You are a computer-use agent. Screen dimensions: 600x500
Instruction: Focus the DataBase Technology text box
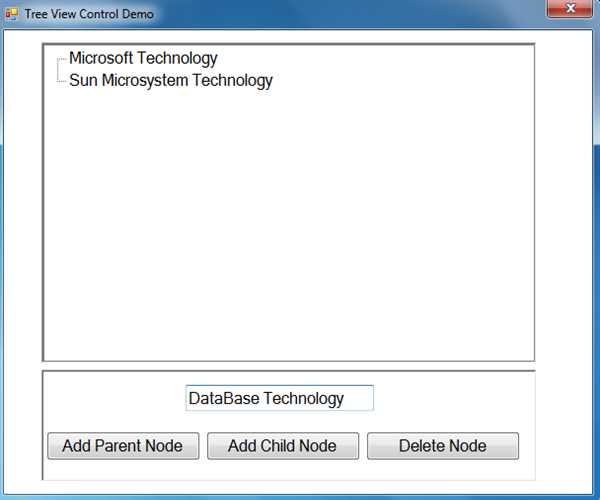279,398
